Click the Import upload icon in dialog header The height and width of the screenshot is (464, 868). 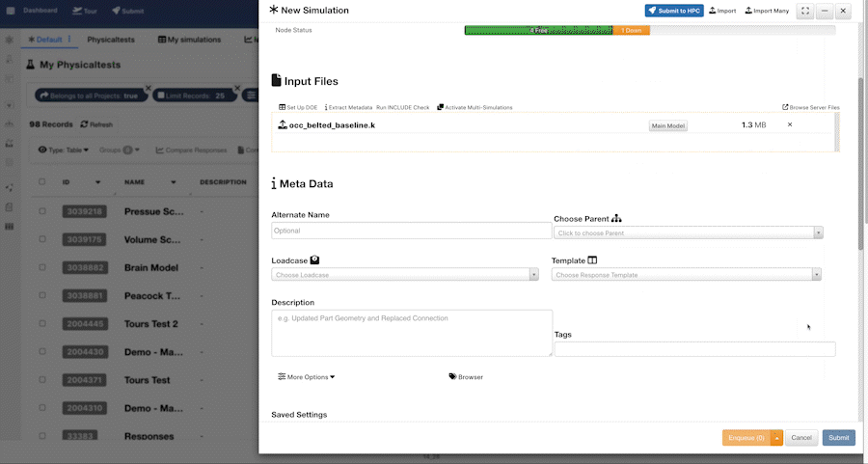713,11
